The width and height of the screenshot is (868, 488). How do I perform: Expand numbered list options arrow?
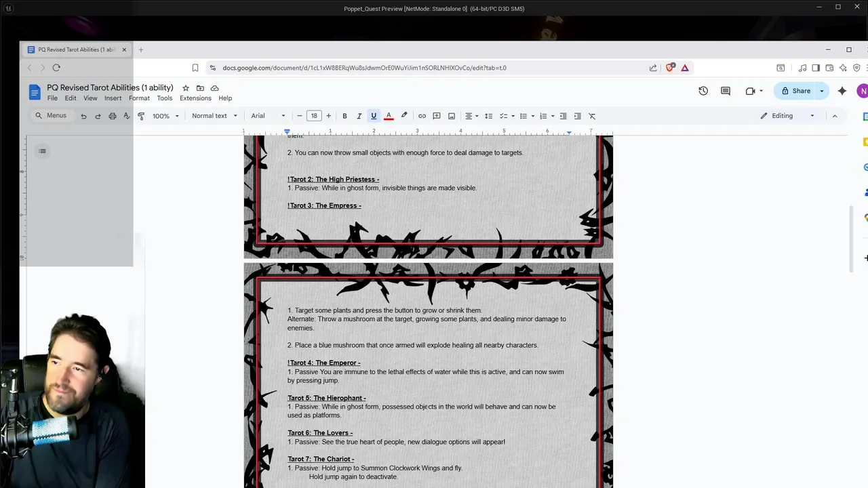point(553,116)
